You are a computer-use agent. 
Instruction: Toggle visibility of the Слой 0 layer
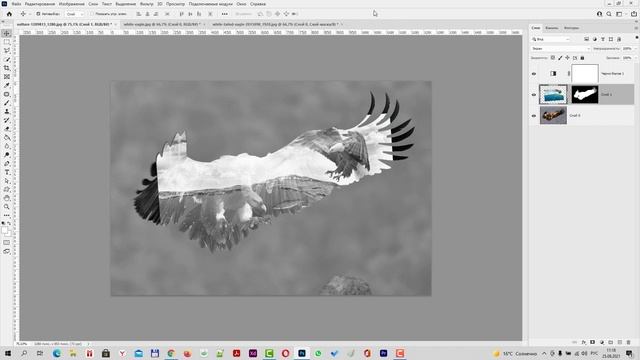tap(534, 116)
